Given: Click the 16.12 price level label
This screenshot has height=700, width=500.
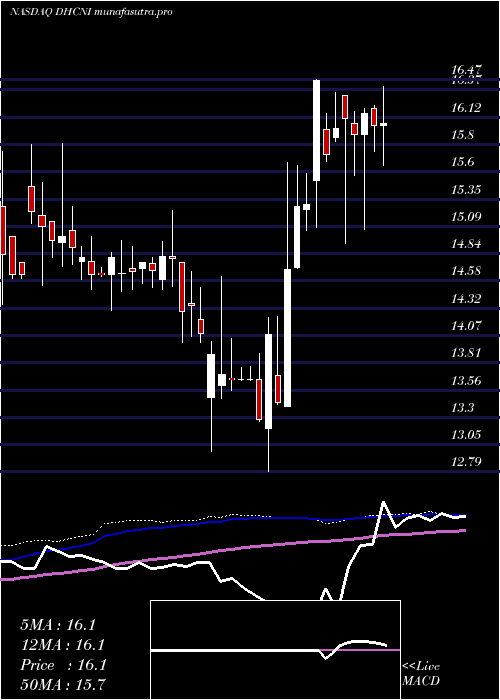Looking at the screenshot, I should tap(466, 108).
